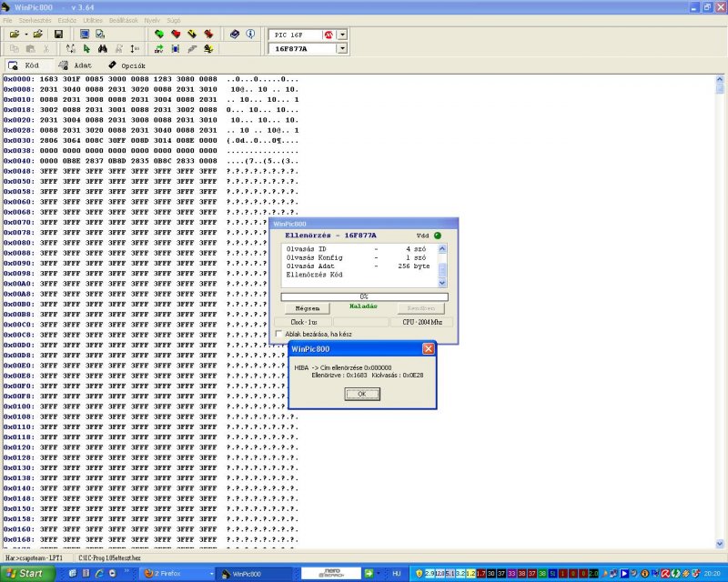
Task: Click the 'Clock - 1us' panel
Action: point(304,322)
